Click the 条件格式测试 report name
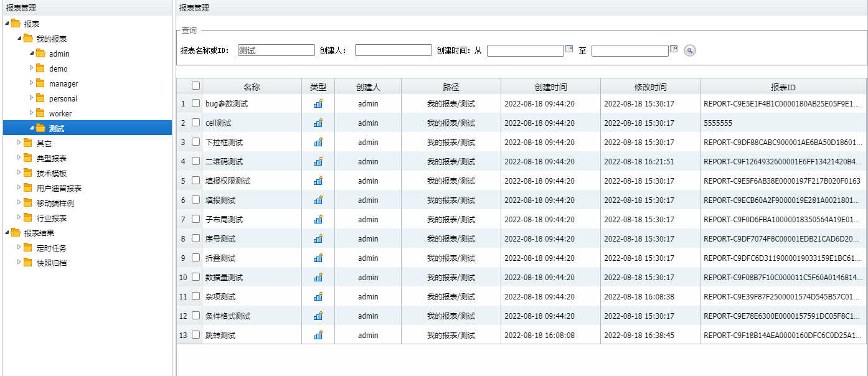 pyautogui.click(x=228, y=316)
